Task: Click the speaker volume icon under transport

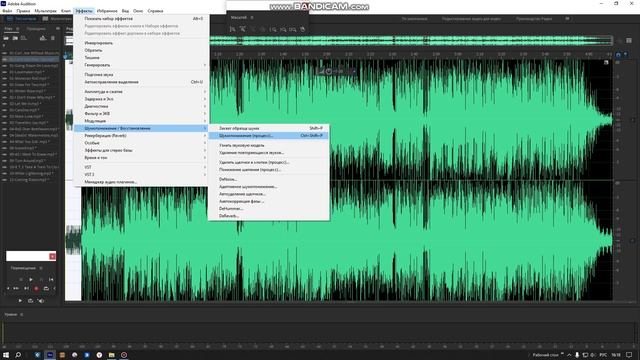Action: (41, 301)
